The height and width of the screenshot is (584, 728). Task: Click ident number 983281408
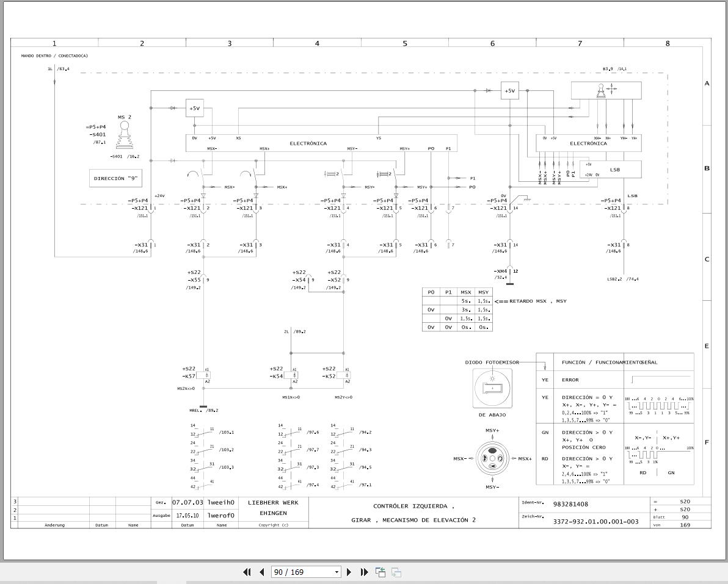(570, 504)
